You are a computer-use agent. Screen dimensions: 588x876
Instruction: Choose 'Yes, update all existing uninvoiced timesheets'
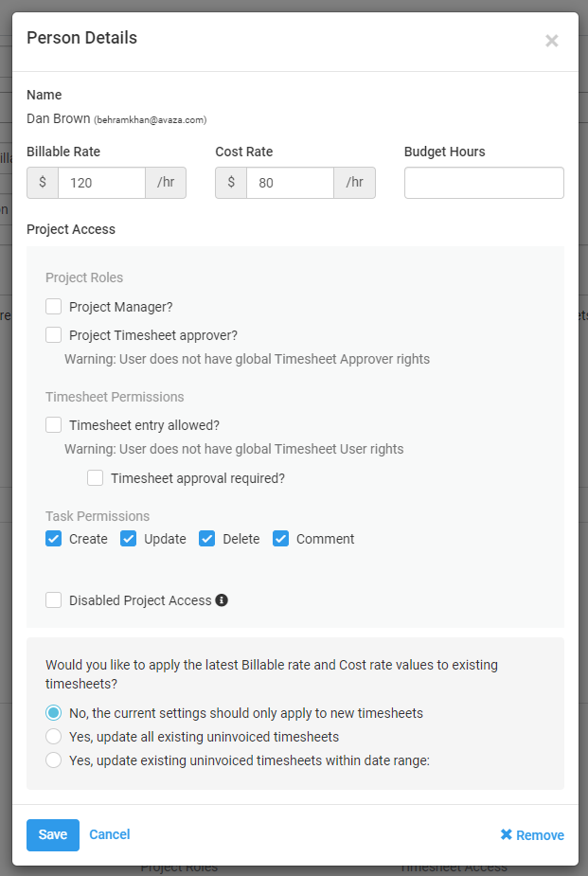point(54,737)
